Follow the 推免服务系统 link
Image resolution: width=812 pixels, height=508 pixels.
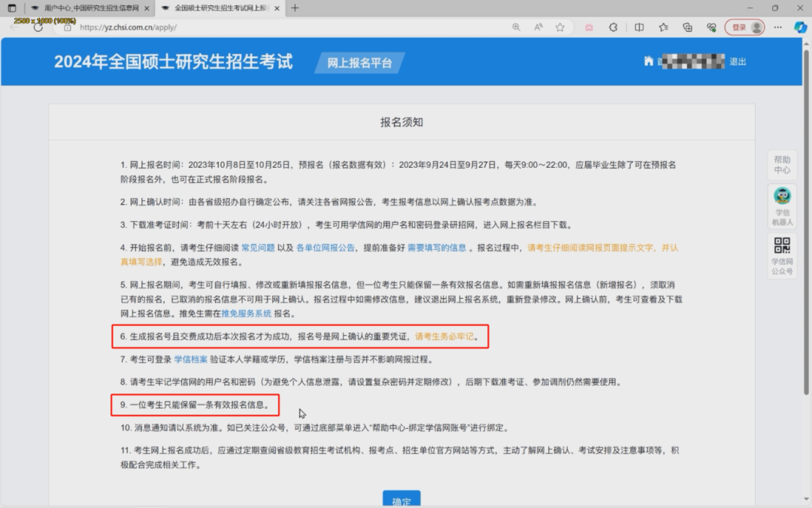click(246, 313)
